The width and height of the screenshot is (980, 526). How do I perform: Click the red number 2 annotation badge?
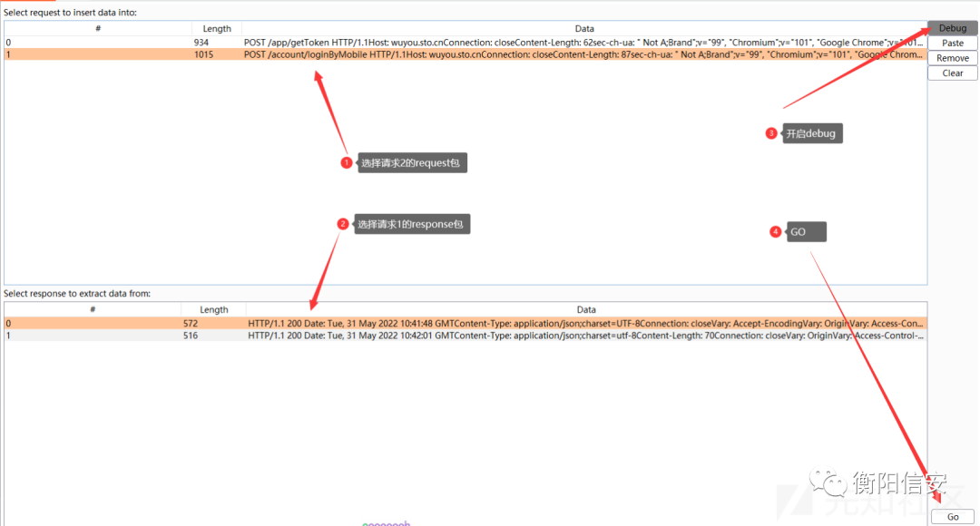point(342,224)
